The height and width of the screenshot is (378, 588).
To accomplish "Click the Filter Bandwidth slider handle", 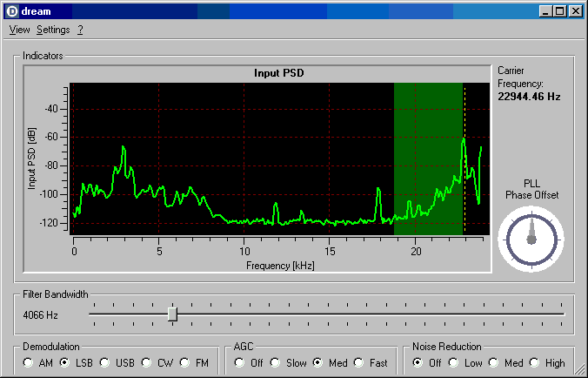I will pyautogui.click(x=172, y=314).
